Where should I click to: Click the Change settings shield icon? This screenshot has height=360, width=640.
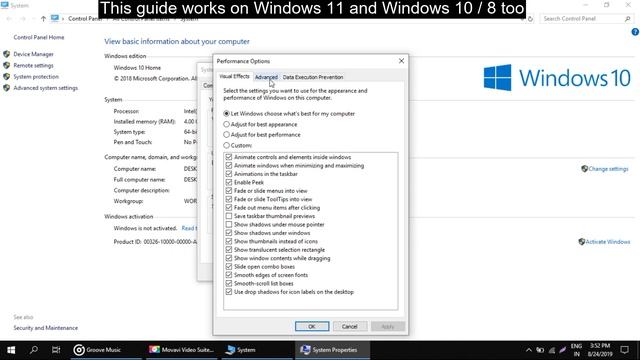[x=584, y=169]
